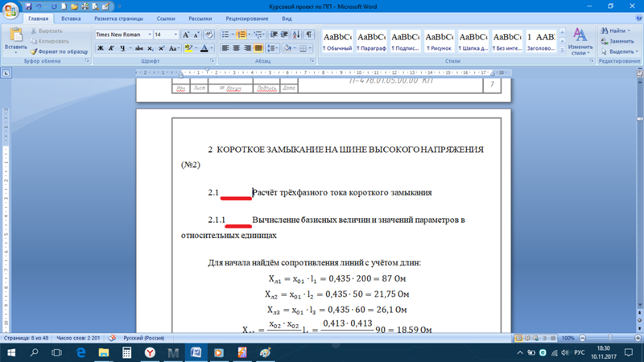
Task: Toggle bold (Ж) formatting
Action: click(x=100, y=48)
